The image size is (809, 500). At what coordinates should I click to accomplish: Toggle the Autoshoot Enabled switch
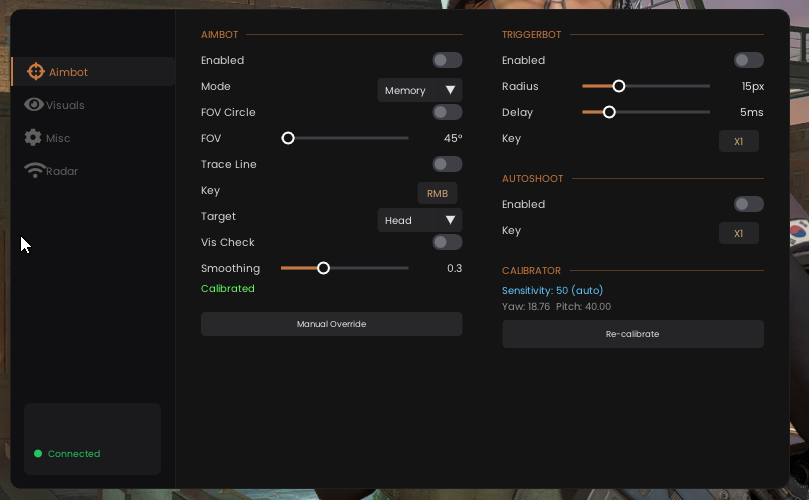click(749, 204)
